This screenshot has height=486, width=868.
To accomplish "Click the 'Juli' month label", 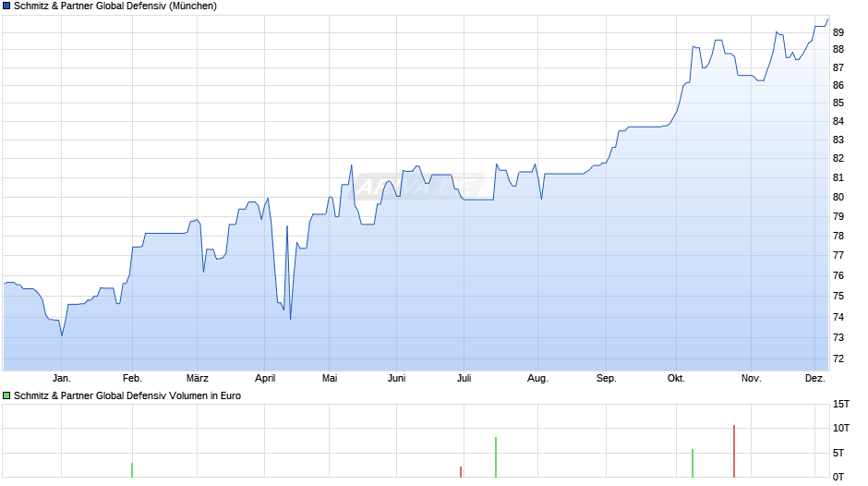I will pyautogui.click(x=464, y=379).
